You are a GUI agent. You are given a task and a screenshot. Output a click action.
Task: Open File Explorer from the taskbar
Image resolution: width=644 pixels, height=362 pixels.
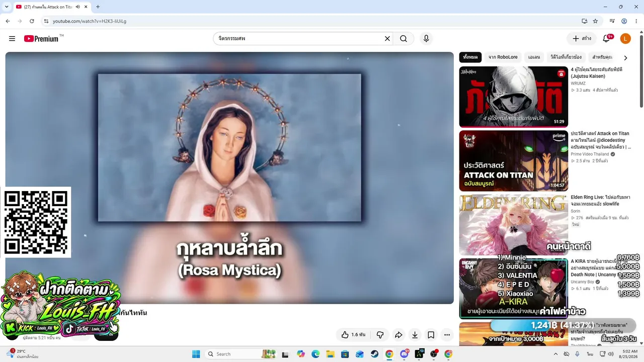pyautogui.click(x=330, y=354)
